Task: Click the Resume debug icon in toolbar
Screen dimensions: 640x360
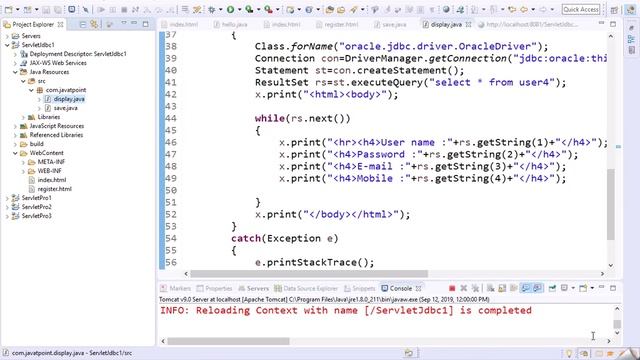Action: click(101, 9)
